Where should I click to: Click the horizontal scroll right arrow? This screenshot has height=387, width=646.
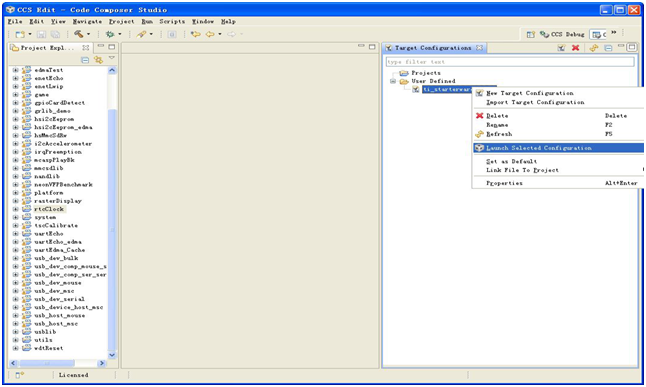[102, 363]
